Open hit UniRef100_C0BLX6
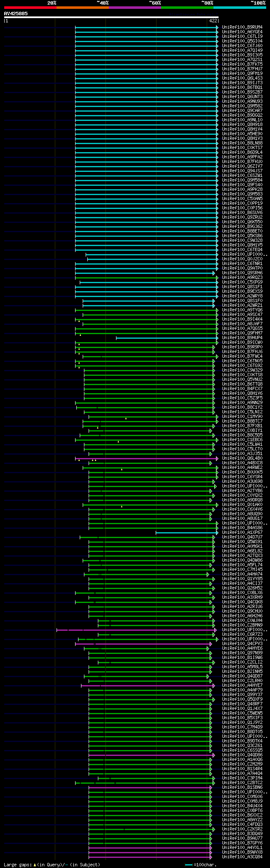The width and height of the screenshot is (270, 868). (x=242, y=593)
